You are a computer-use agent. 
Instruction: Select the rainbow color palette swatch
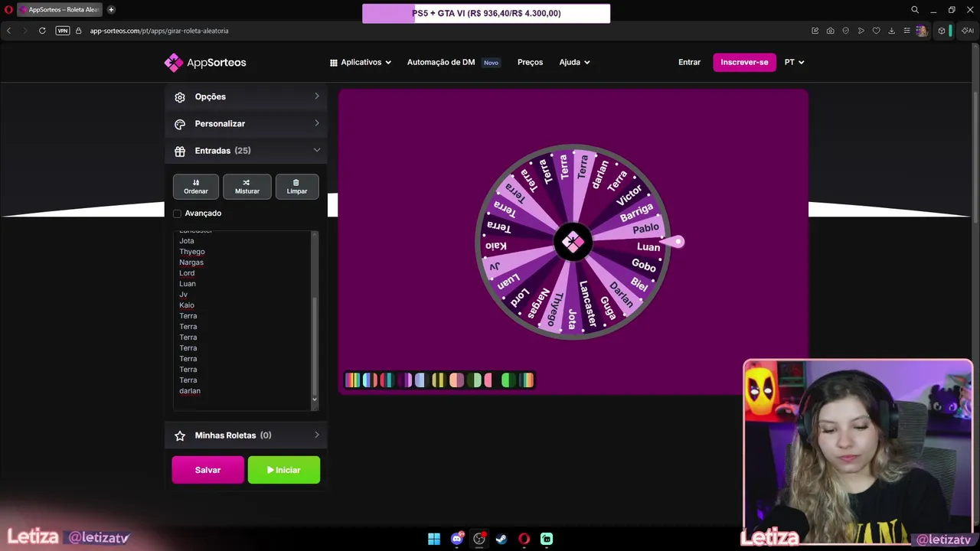click(353, 380)
